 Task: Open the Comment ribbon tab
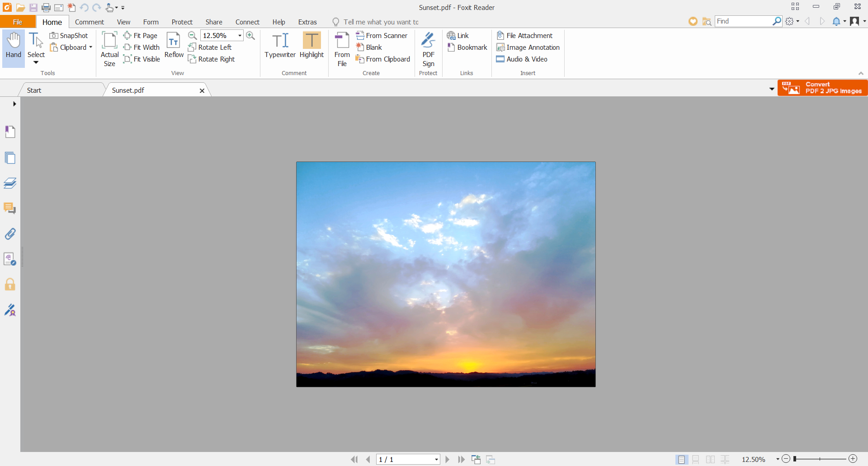click(x=90, y=22)
